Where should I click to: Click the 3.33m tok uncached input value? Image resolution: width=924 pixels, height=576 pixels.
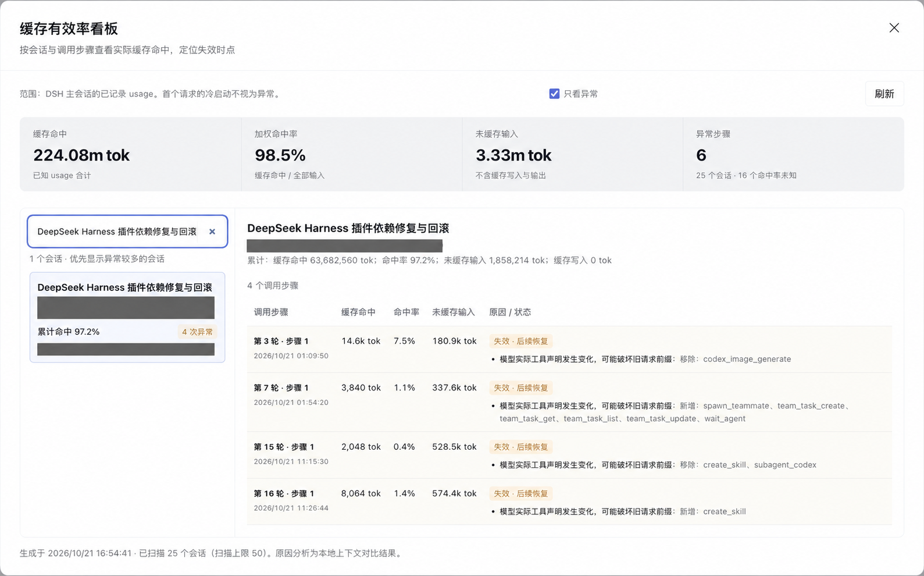tap(513, 155)
